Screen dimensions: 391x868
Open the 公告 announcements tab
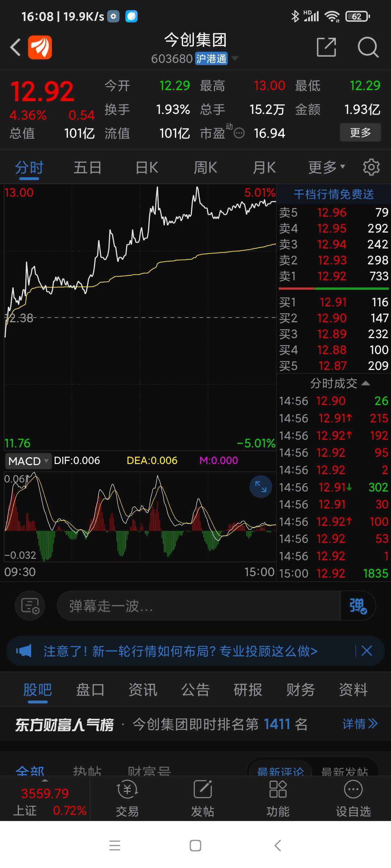(195, 690)
